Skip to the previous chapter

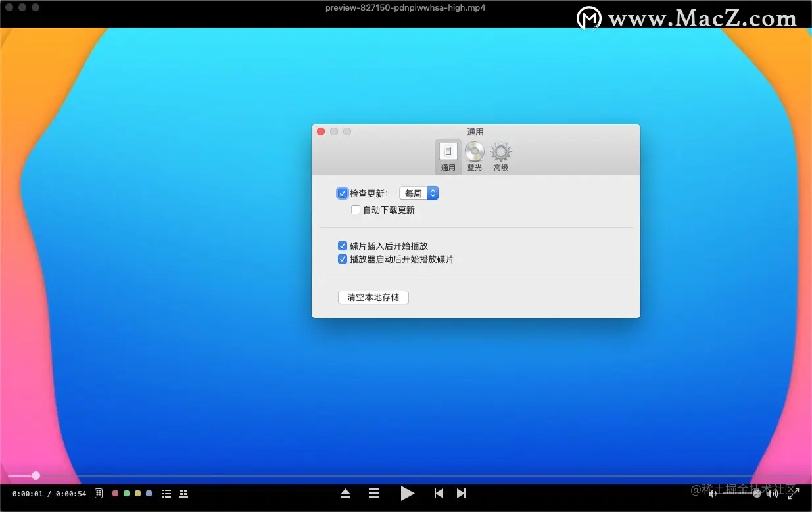click(439, 493)
